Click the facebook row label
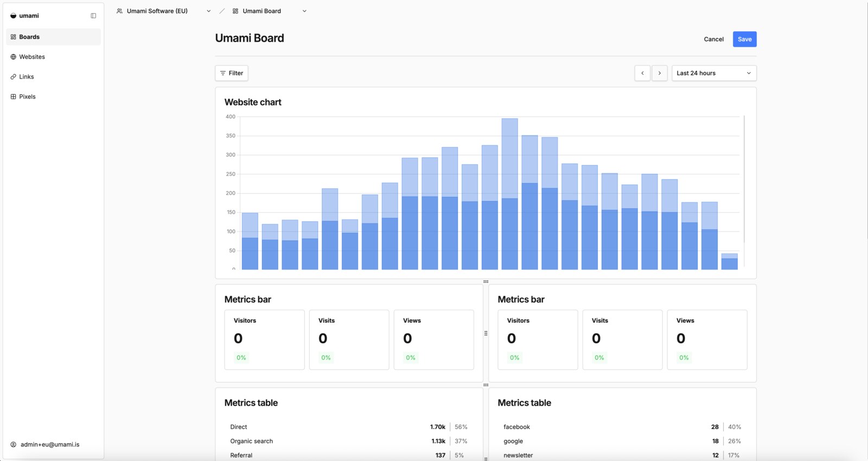This screenshot has width=868, height=461. 517,427
